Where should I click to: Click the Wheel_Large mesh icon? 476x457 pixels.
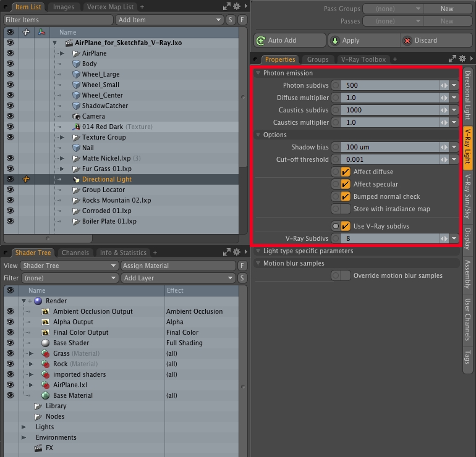click(76, 74)
